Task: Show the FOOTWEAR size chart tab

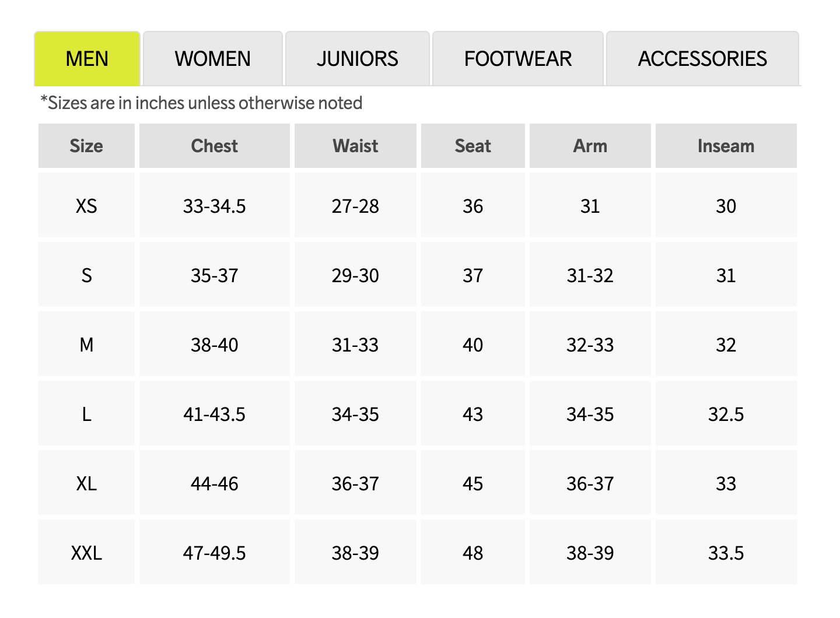Action: pyautogui.click(x=517, y=59)
